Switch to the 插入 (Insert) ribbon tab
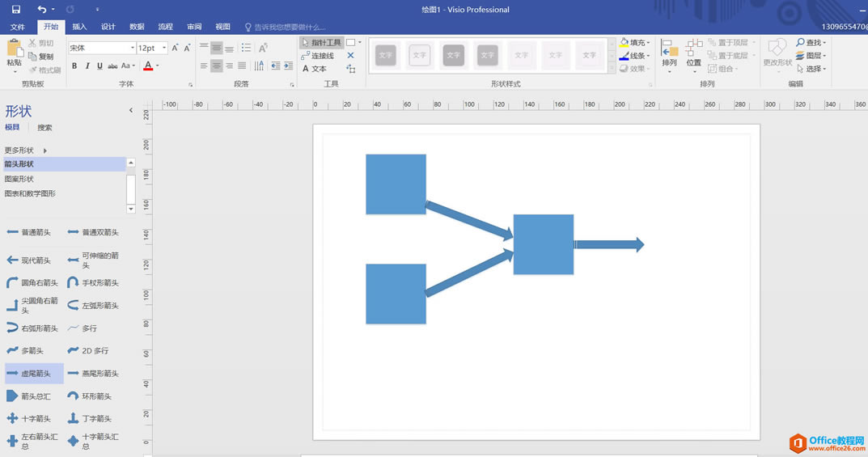The width and height of the screenshot is (868, 457). point(79,27)
